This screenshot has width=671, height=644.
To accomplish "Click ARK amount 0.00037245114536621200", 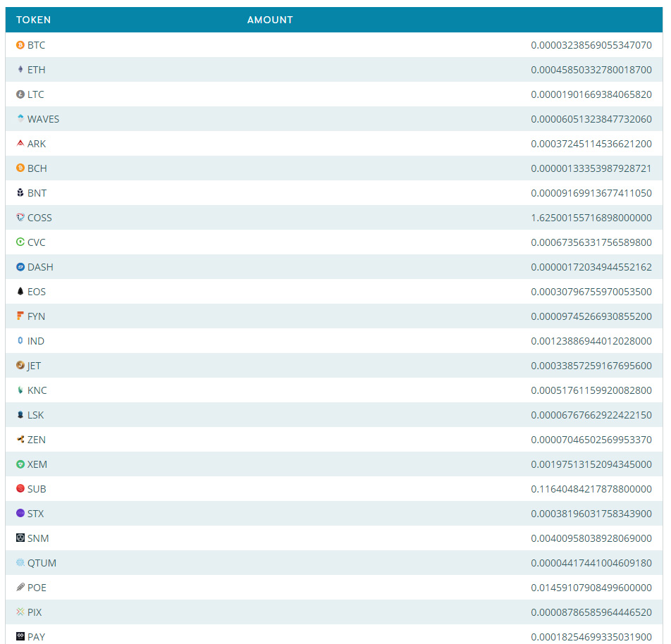I will pos(591,144).
